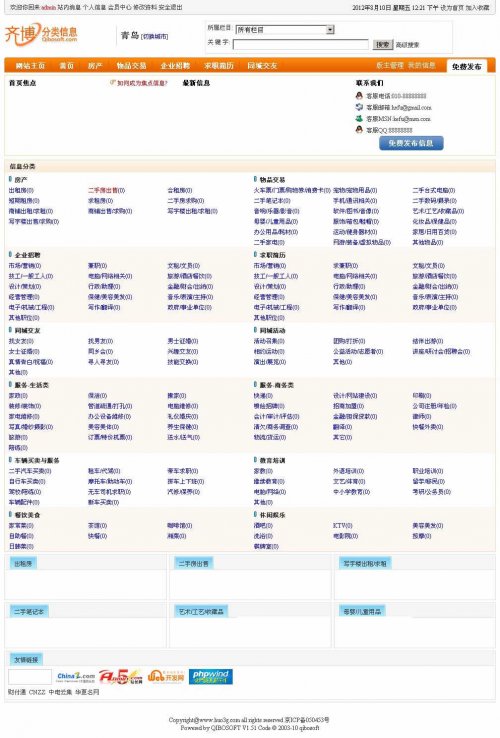Open the 二手房求购 category link
This screenshot has width=500, height=738.
tap(185, 201)
